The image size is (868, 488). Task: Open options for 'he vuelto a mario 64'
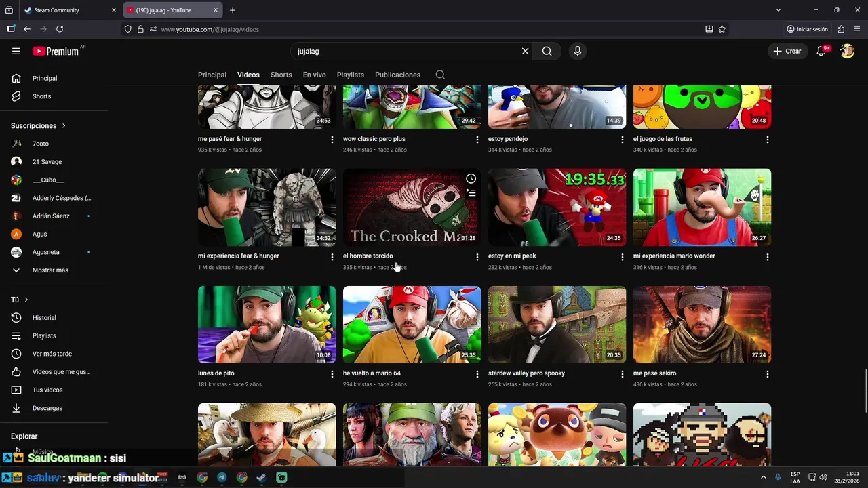click(x=477, y=374)
